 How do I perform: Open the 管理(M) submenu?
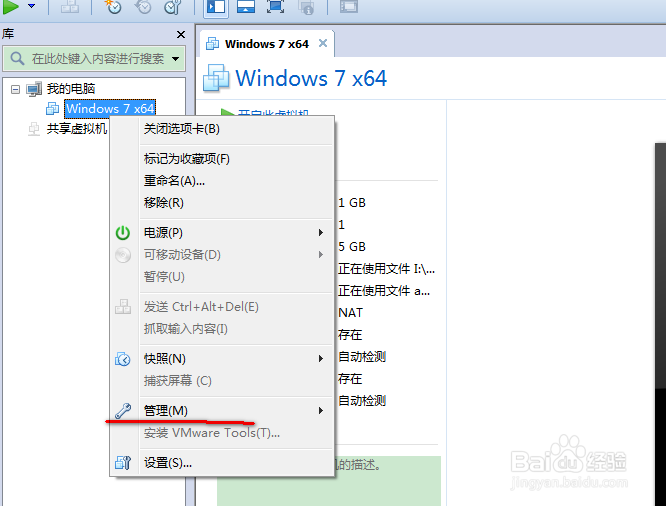pos(222,410)
